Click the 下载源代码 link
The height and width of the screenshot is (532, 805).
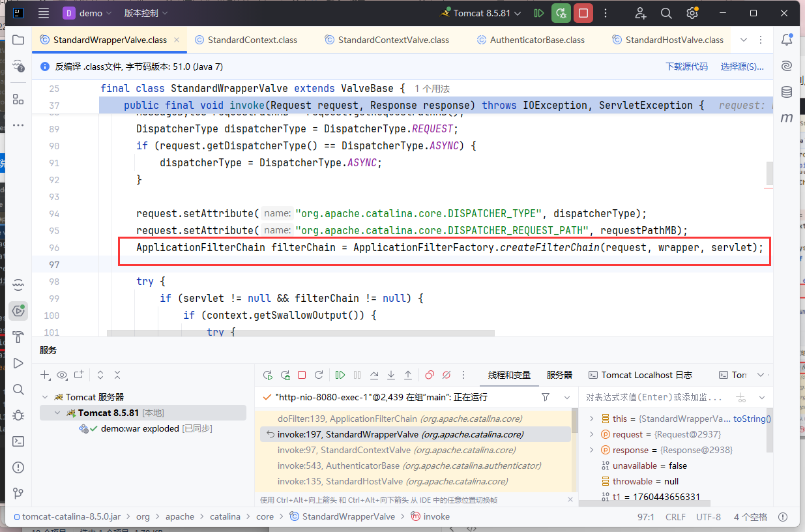click(x=686, y=66)
